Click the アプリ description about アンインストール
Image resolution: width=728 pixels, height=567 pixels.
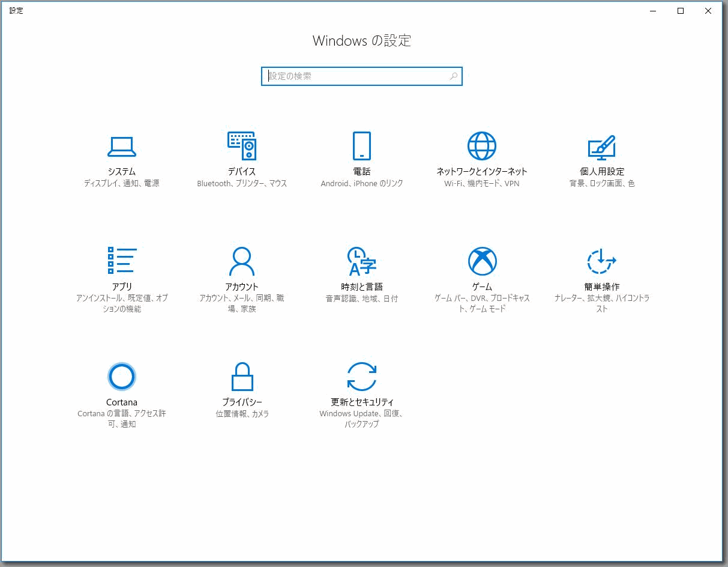click(122, 304)
